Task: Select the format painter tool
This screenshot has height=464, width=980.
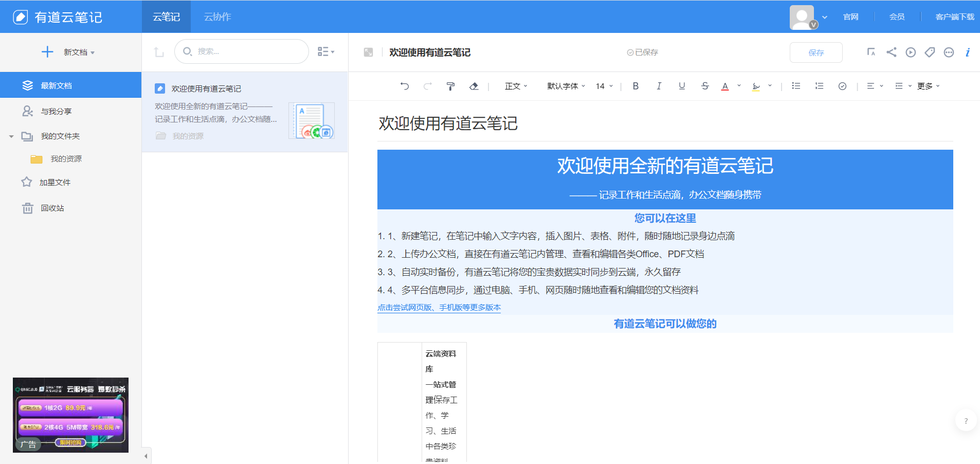Action: [x=450, y=86]
